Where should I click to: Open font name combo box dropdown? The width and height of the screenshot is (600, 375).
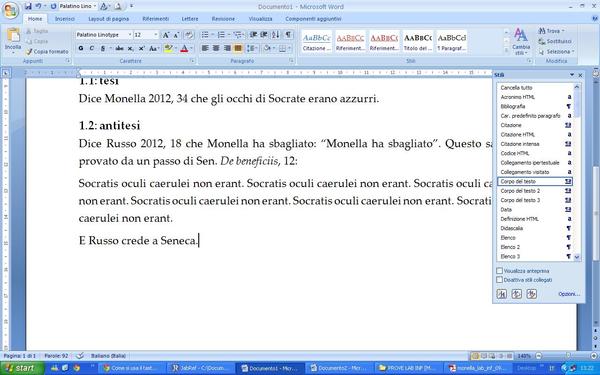(130, 35)
